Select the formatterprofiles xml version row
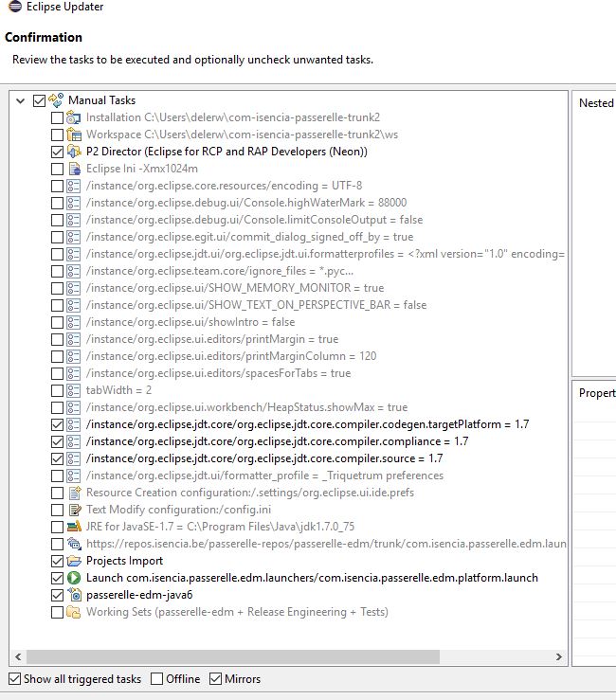The image size is (616, 700). point(325,254)
